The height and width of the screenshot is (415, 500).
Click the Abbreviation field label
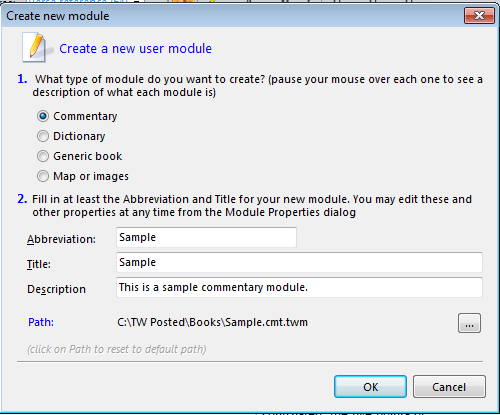[x=61, y=239]
